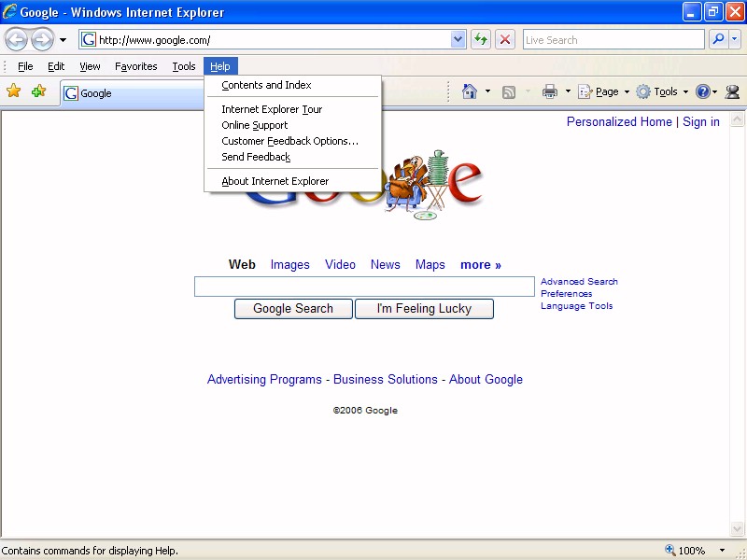Click the magnifier Search icon
Viewport: 747px width, 560px height.
718,39
